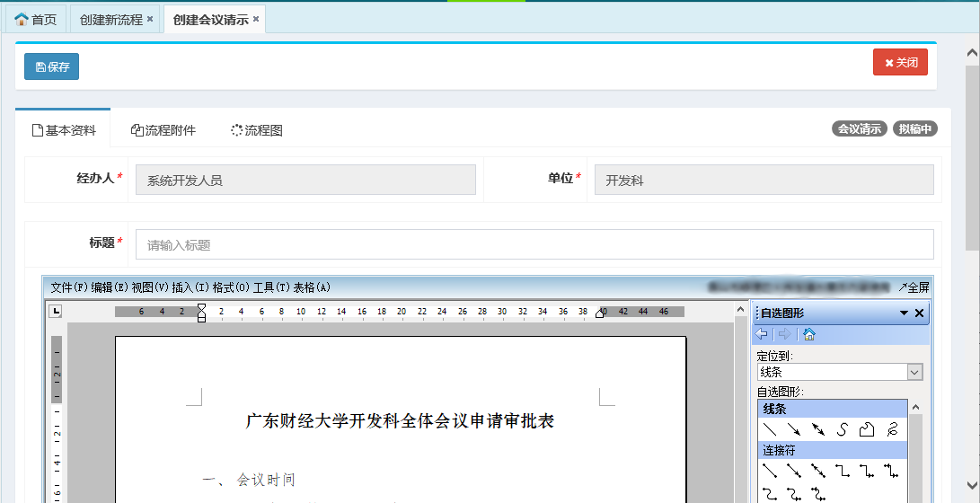This screenshot has width=980, height=503.
Task: Click the back arrow in shapes panel
Action: pos(763,335)
